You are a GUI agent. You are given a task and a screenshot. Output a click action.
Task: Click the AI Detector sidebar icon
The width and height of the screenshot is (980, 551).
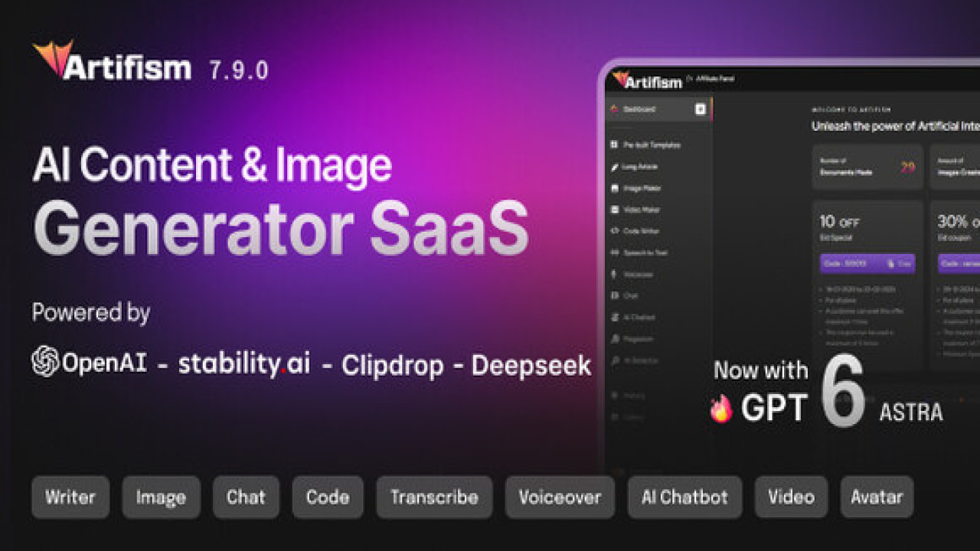(614, 360)
